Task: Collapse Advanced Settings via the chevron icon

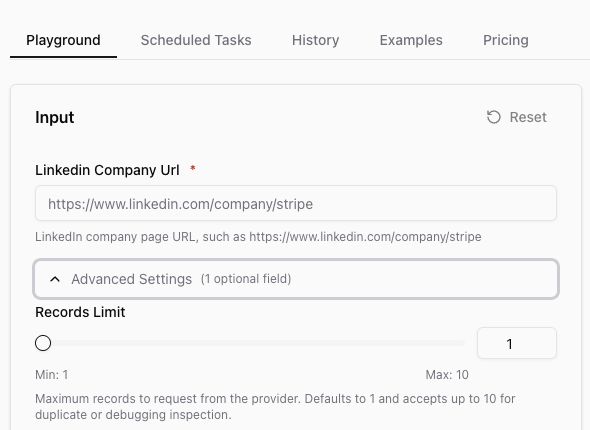Action: point(55,279)
